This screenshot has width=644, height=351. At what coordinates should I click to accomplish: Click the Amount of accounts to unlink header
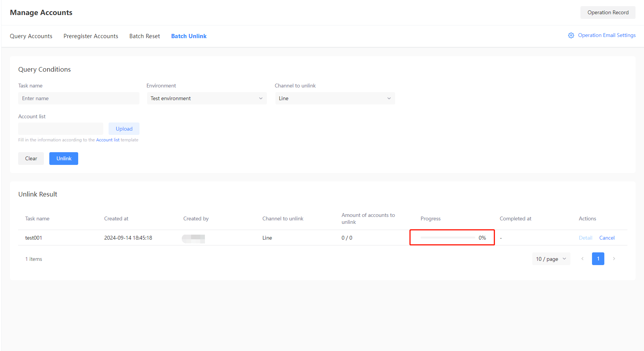pos(368,218)
